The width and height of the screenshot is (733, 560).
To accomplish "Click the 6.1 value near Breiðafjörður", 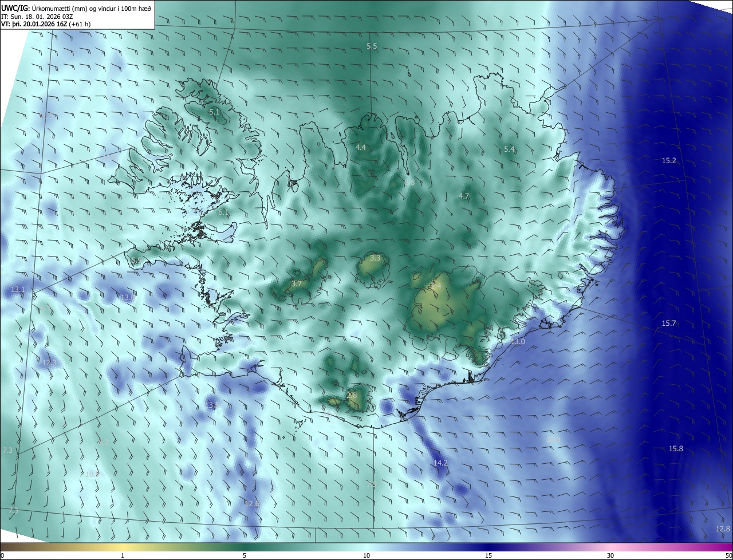I will coord(223,212).
